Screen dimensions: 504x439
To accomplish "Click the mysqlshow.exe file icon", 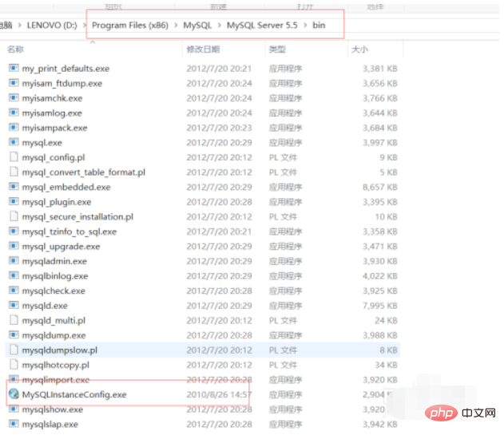I will click(14, 409).
